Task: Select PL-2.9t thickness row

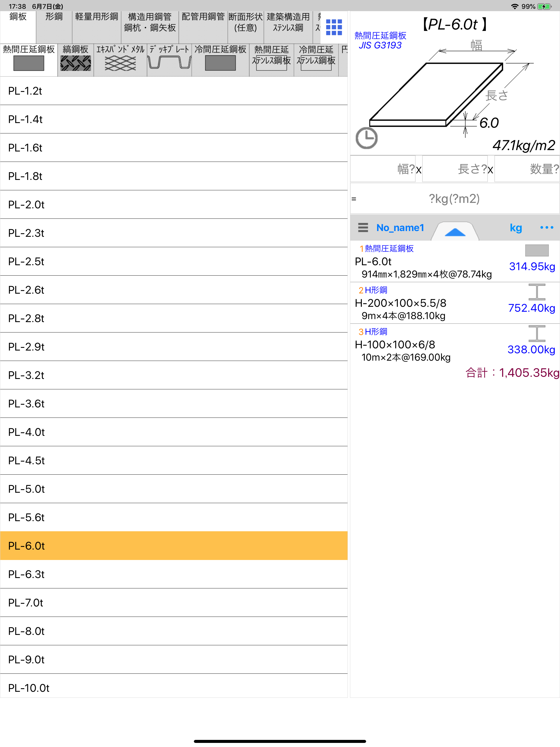Action: 174,347
